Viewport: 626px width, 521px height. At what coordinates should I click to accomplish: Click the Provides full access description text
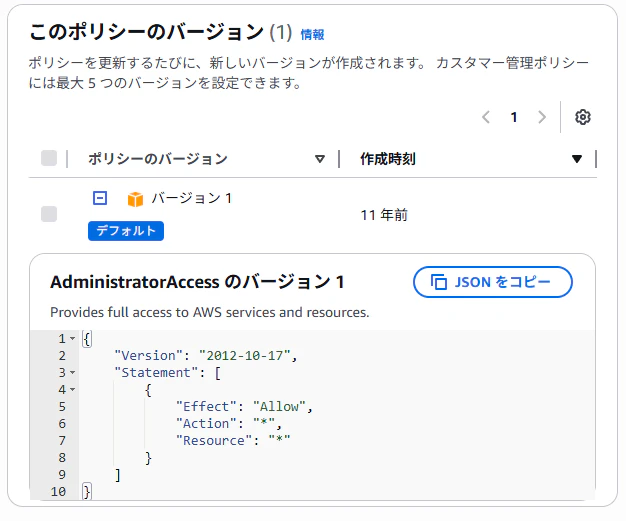pos(210,312)
